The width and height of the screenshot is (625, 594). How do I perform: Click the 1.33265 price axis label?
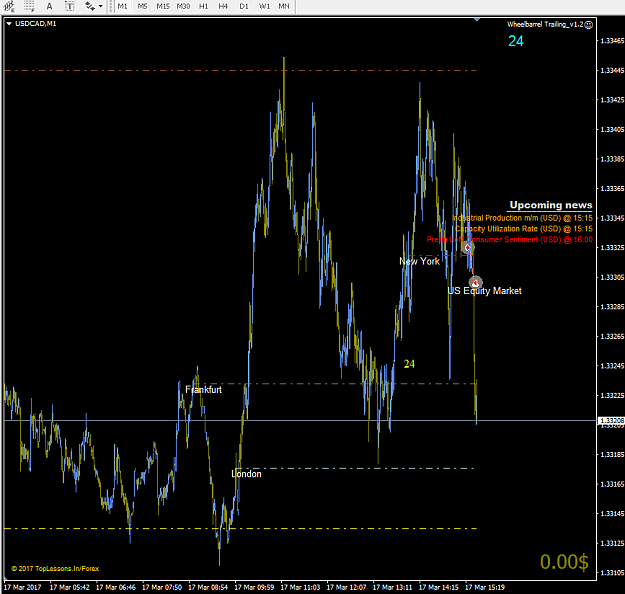click(x=612, y=336)
